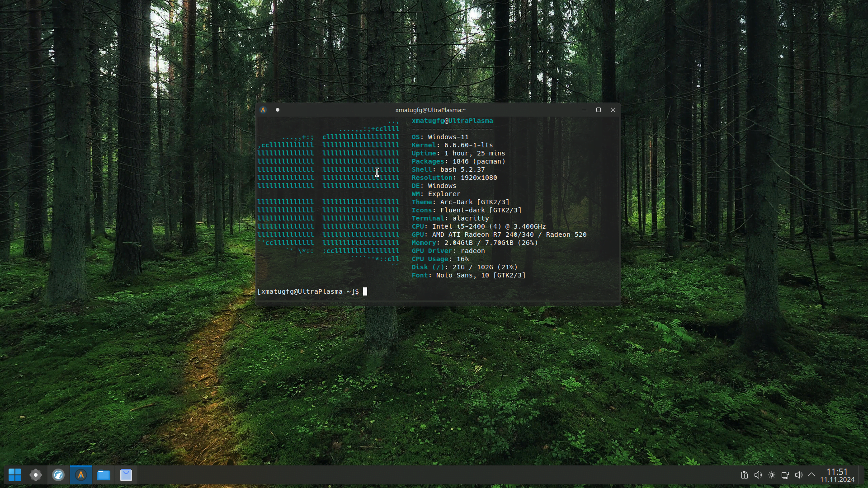Click the terminal prompt line to focus
The image size is (868, 488).
pyautogui.click(x=407, y=291)
